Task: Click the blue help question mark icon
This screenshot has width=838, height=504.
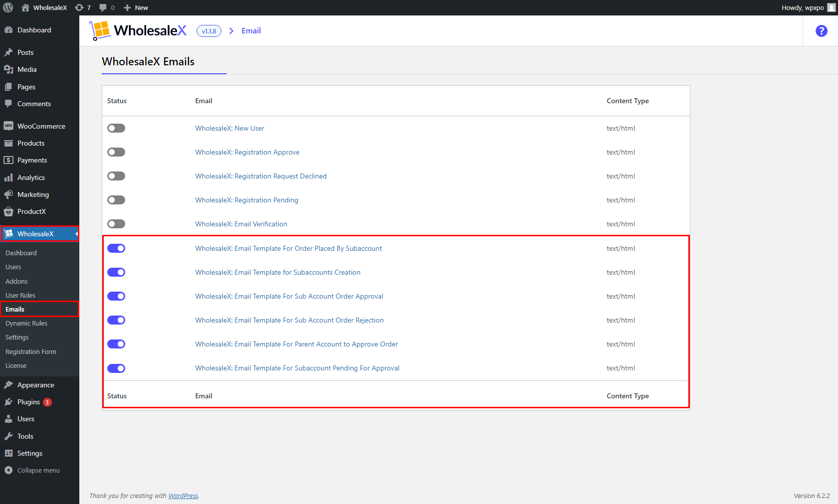Action: [x=821, y=31]
